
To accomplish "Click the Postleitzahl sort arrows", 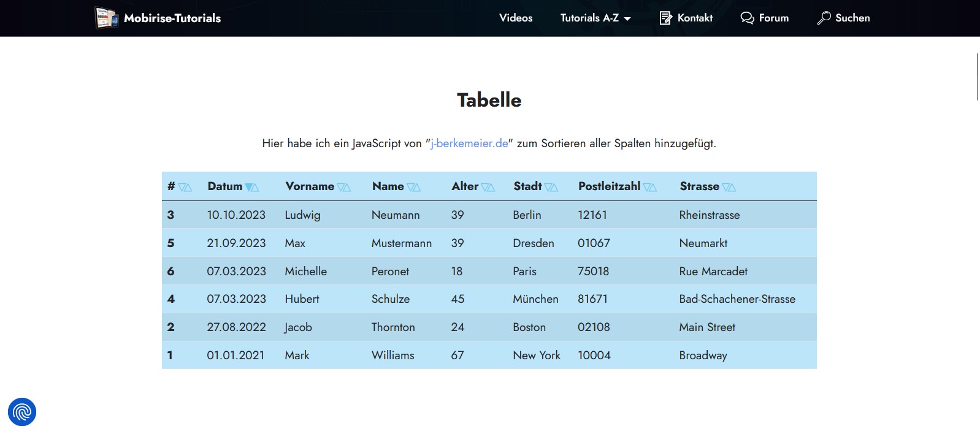I will click(650, 188).
